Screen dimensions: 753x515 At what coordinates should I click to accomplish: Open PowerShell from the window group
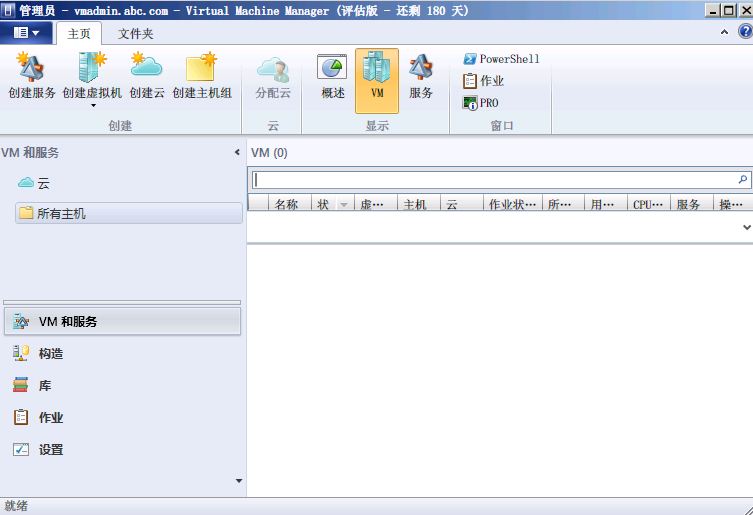click(501, 59)
